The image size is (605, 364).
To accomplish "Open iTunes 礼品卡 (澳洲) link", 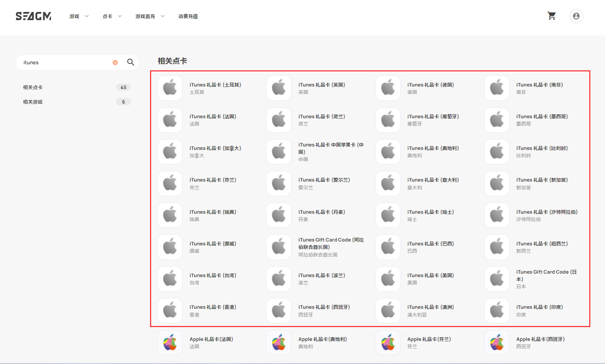I will [431, 307].
